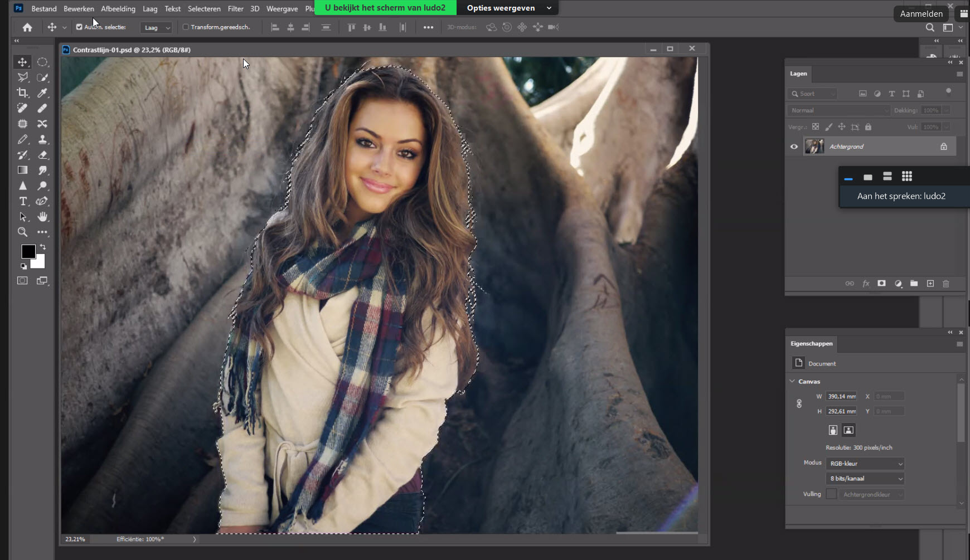The image size is (970, 560).
Task: Toggle lock transparent pixels in the Lagen panel
Action: pyautogui.click(x=816, y=127)
